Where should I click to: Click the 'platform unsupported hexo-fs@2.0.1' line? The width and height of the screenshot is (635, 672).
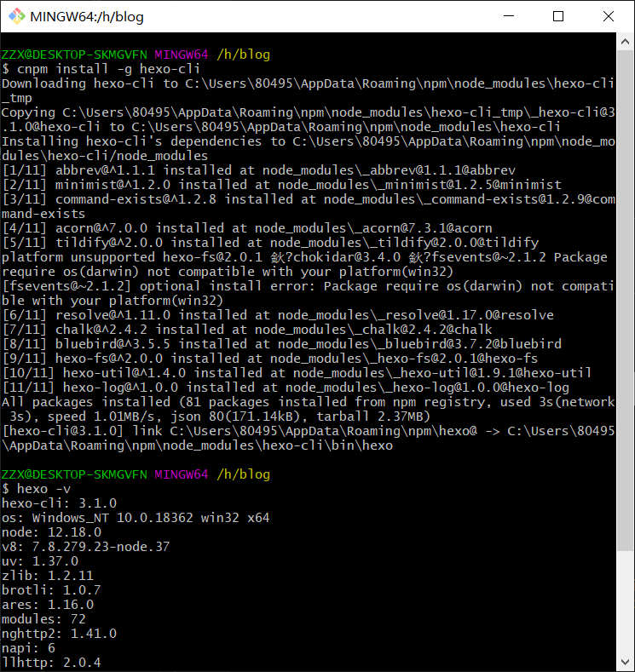(305, 264)
